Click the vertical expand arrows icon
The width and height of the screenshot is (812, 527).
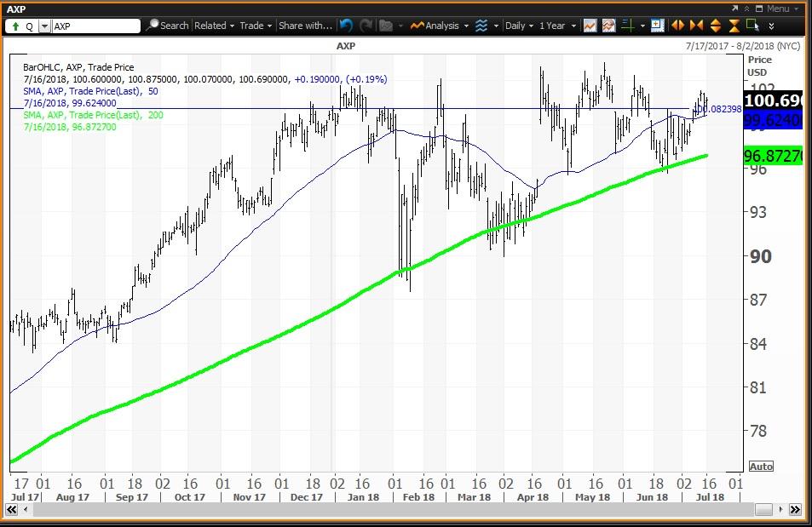click(x=716, y=26)
